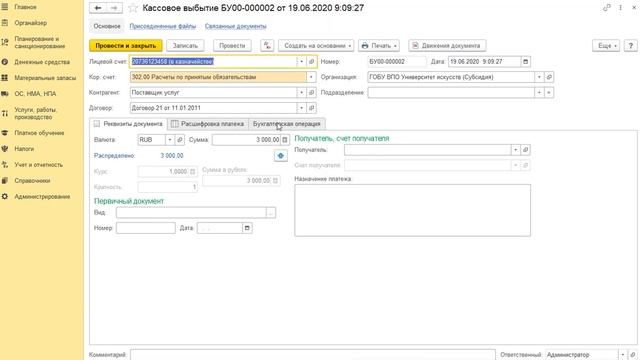Open Ответственный linked item icon
The image size is (640, 360).
pyautogui.click(x=633, y=355)
